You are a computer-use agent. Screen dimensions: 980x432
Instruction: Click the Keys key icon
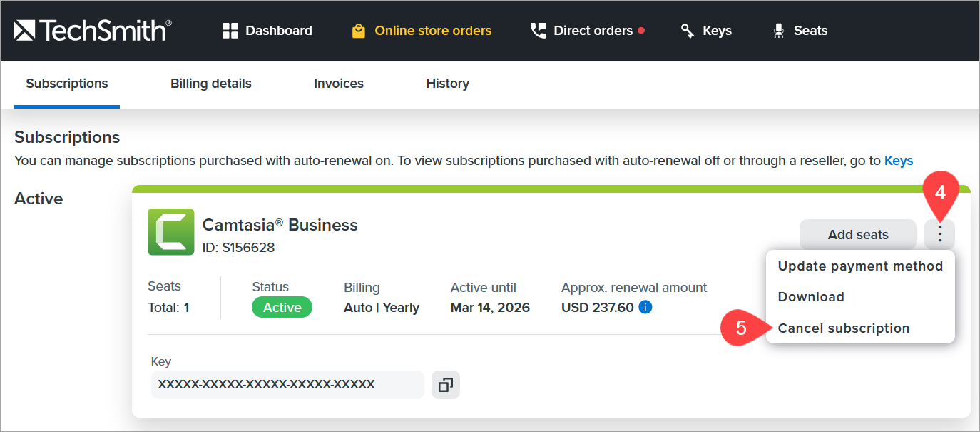[x=688, y=31]
